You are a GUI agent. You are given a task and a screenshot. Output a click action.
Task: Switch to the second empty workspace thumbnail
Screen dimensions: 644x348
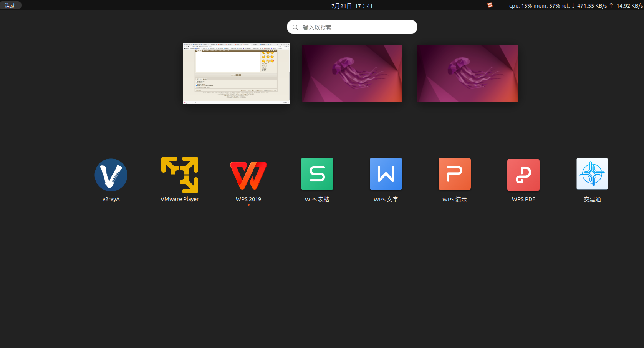pyautogui.click(x=352, y=74)
